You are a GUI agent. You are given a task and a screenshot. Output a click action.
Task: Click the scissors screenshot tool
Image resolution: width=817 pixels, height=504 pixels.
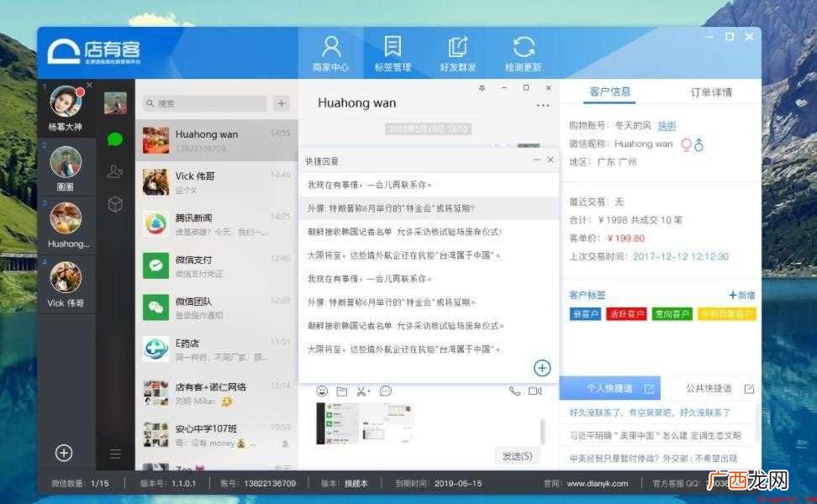pos(361,391)
